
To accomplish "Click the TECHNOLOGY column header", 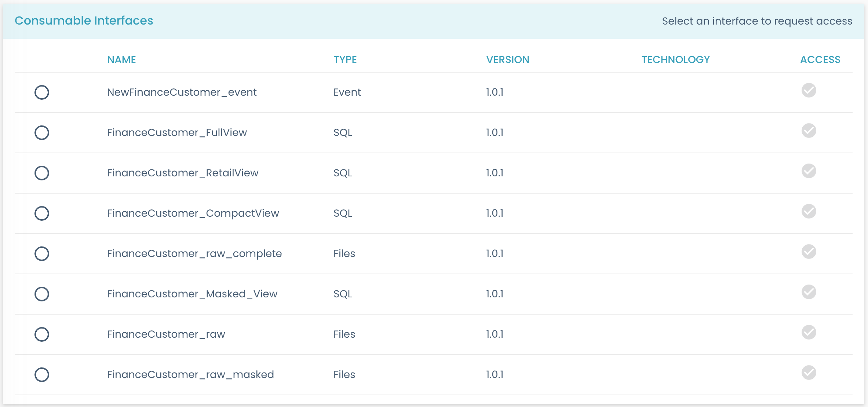I will (675, 59).
